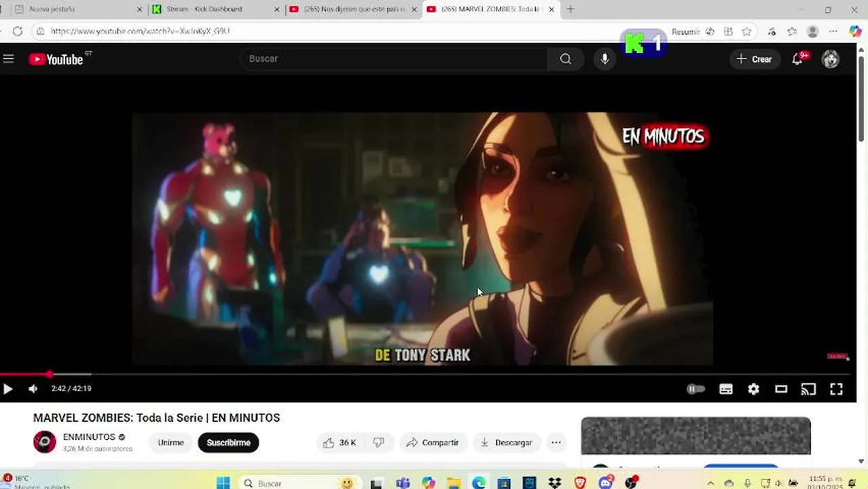
Task: Open more actions three-dot menu
Action: [556, 442]
